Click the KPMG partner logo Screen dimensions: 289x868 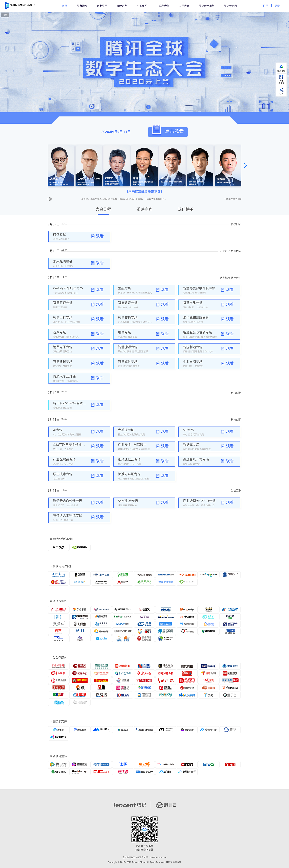pos(165,609)
